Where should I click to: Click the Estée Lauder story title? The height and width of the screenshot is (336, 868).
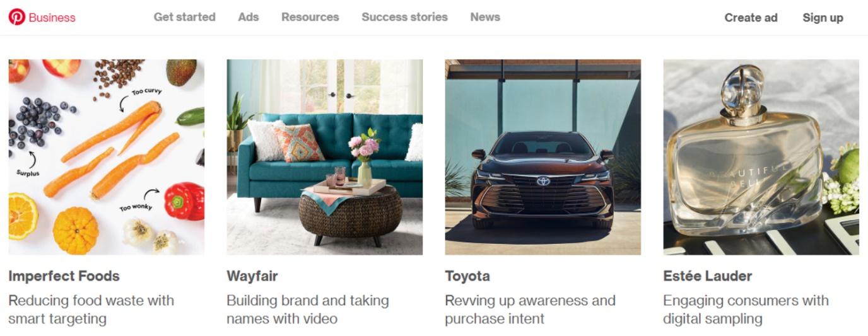click(x=707, y=276)
